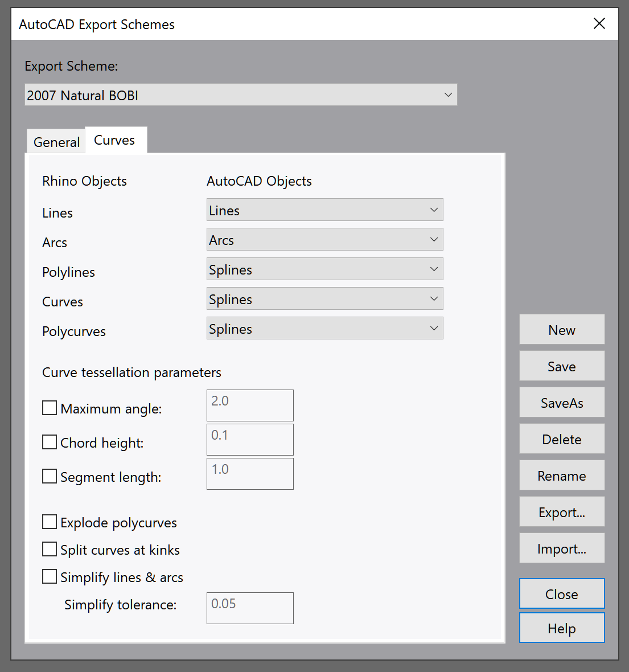
Task: Open the Lines AutoCAD object dropdown
Action: (325, 210)
